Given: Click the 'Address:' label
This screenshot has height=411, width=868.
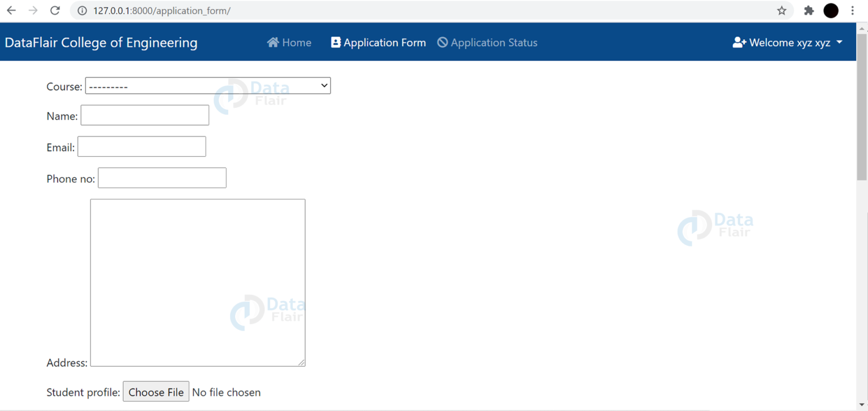Looking at the screenshot, I should coord(67,363).
